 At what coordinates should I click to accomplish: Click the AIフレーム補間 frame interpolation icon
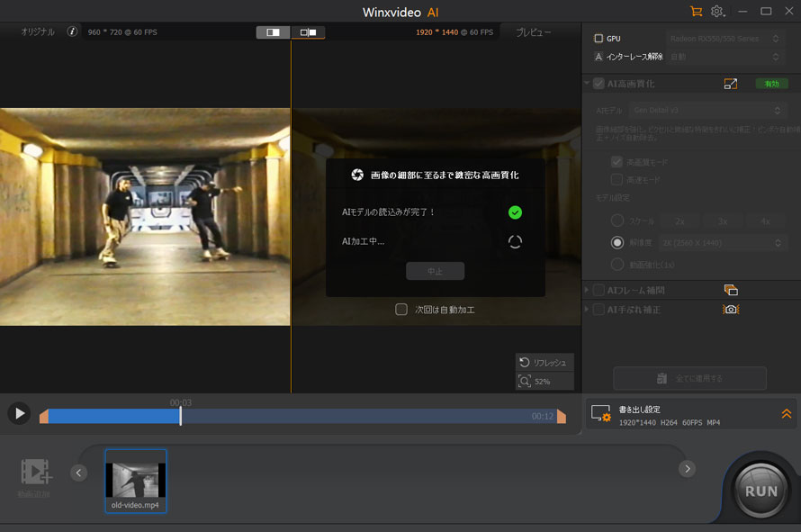point(731,290)
